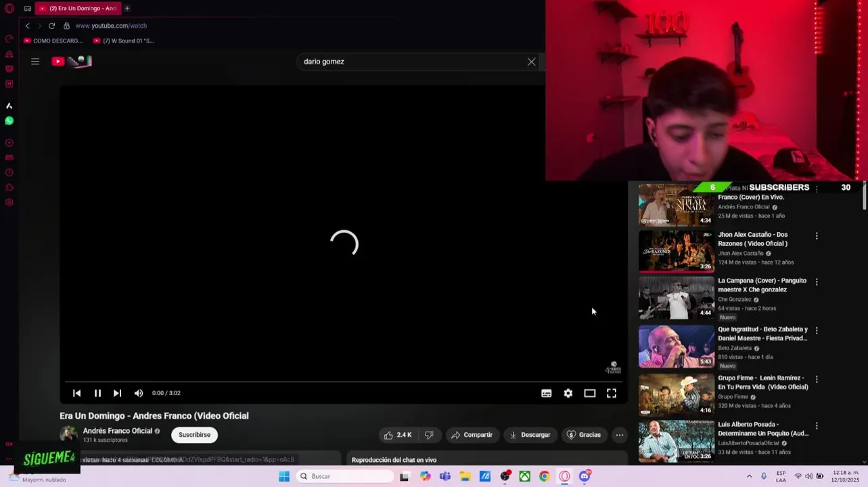Open Google Chrome from the taskbar

click(544, 476)
